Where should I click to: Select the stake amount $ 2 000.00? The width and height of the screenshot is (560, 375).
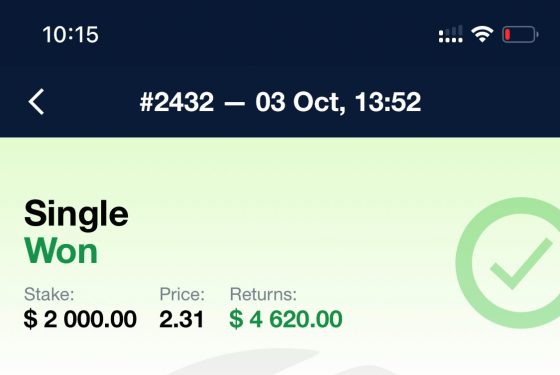[80, 319]
